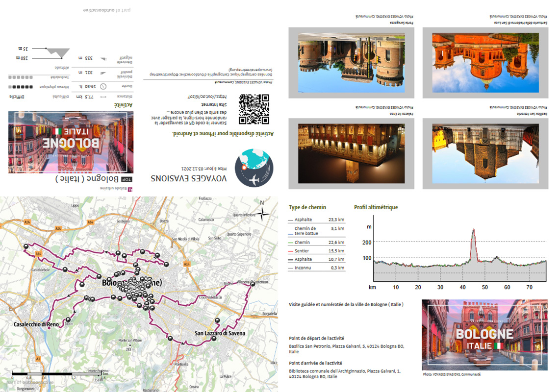Open the www.openstreetmap.org link
Screen dimensions: 559x392
point(251,70)
